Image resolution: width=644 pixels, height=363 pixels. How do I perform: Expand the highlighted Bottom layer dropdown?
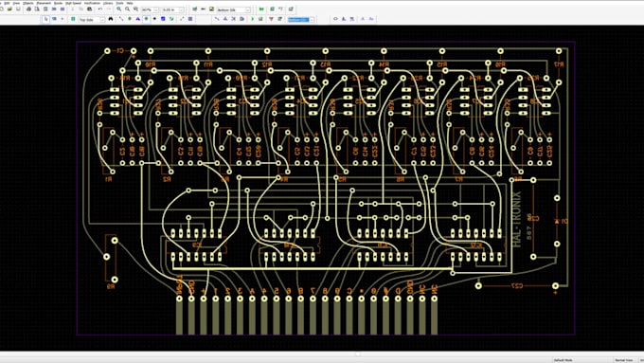313,19
